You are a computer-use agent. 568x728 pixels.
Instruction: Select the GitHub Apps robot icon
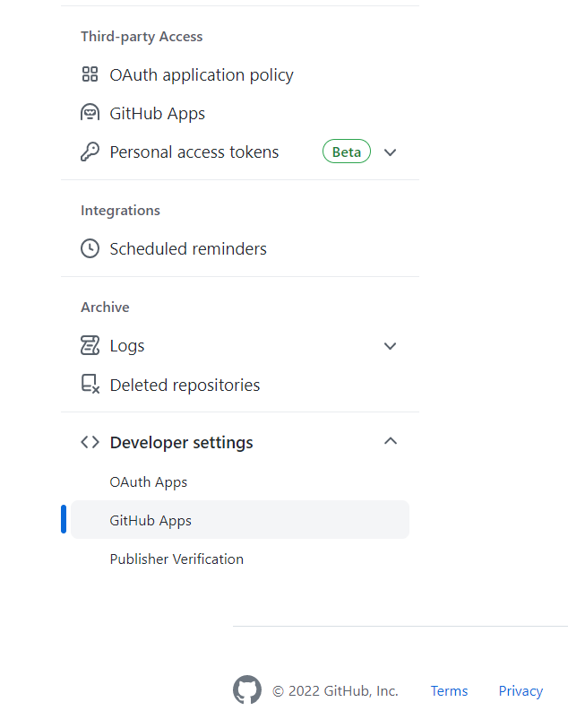[x=90, y=113]
